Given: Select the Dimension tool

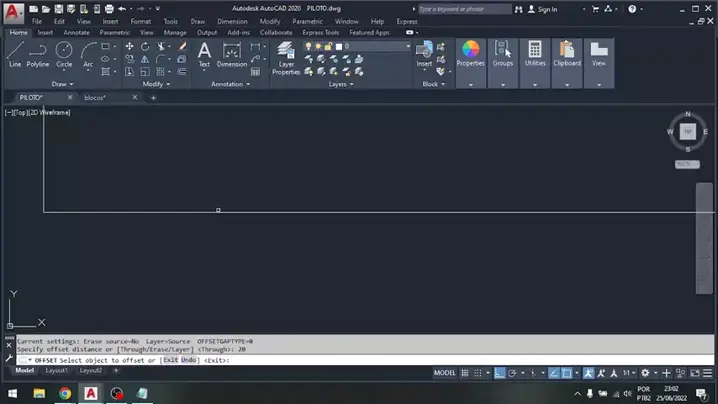Looking at the screenshot, I should tap(232, 54).
